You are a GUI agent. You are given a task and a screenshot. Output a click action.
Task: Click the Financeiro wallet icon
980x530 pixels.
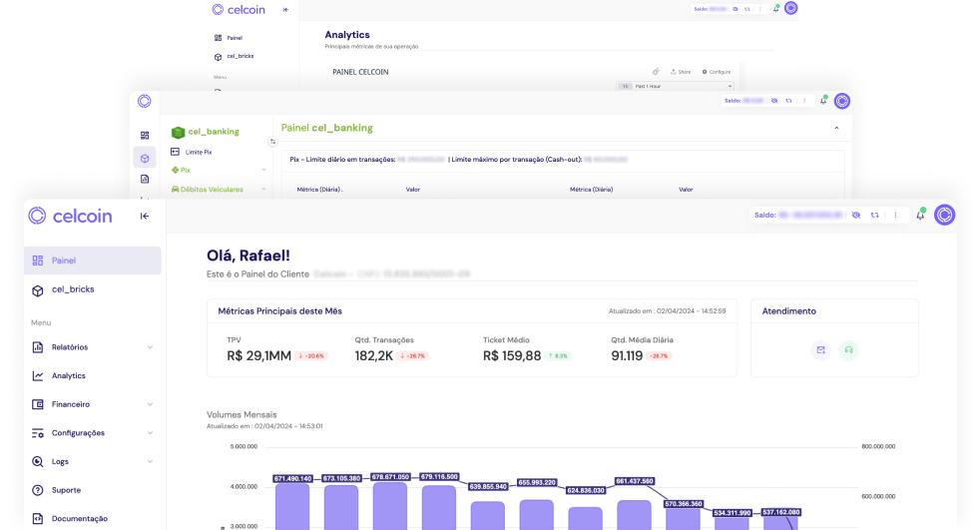(x=38, y=404)
